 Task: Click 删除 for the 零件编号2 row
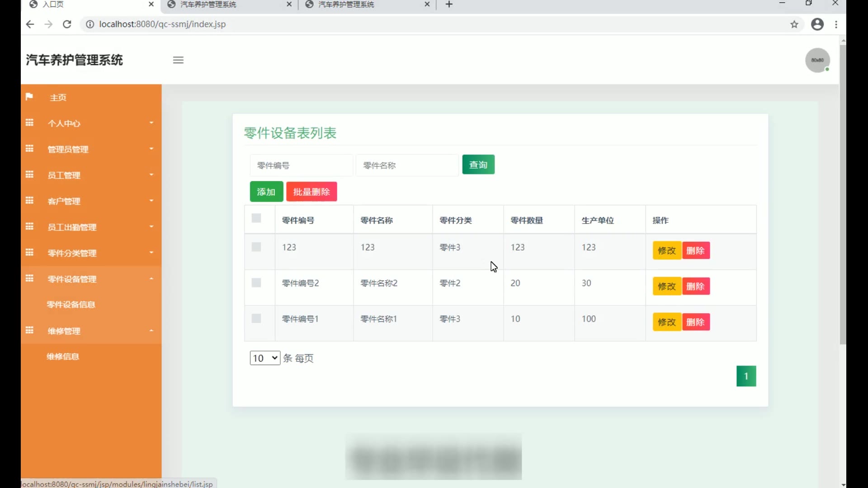coord(696,286)
